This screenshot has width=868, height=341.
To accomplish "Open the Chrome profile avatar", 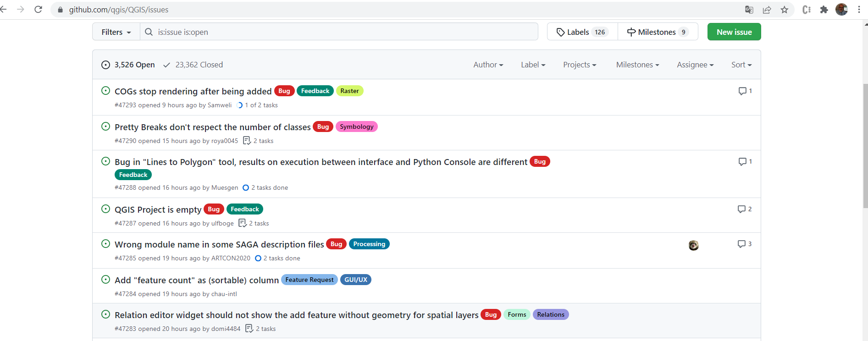I will (x=841, y=10).
